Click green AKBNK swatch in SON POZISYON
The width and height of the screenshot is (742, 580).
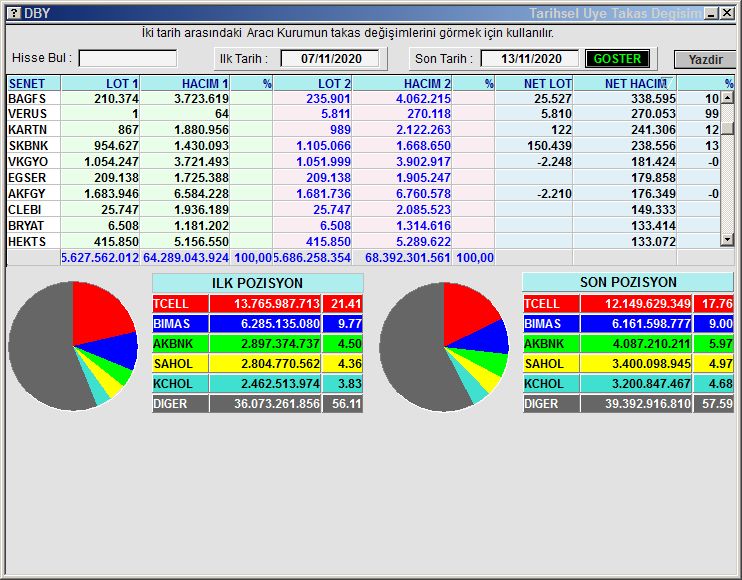pyautogui.click(x=551, y=343)
